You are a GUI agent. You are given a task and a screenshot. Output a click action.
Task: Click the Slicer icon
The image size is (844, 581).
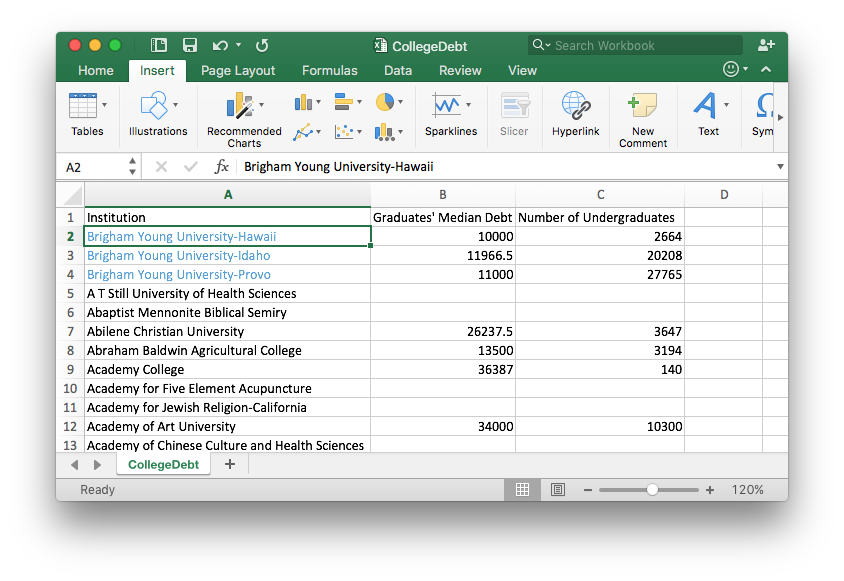tap(515, 105)
